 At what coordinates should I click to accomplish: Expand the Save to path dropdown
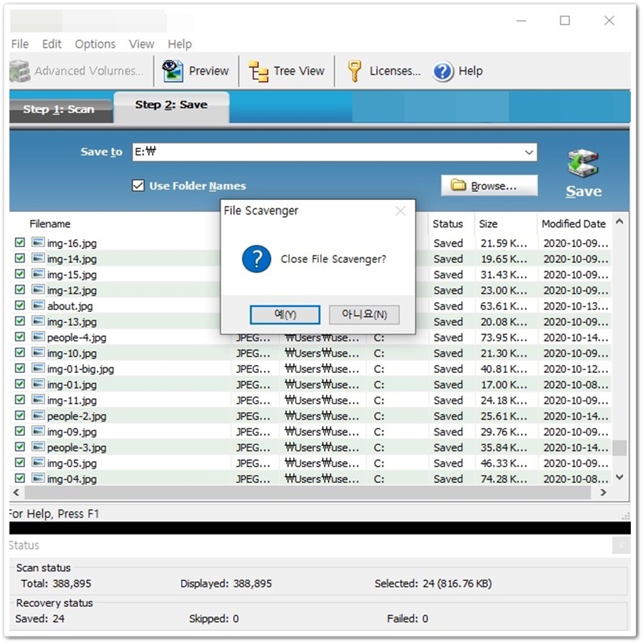click(x=528, y=152)
